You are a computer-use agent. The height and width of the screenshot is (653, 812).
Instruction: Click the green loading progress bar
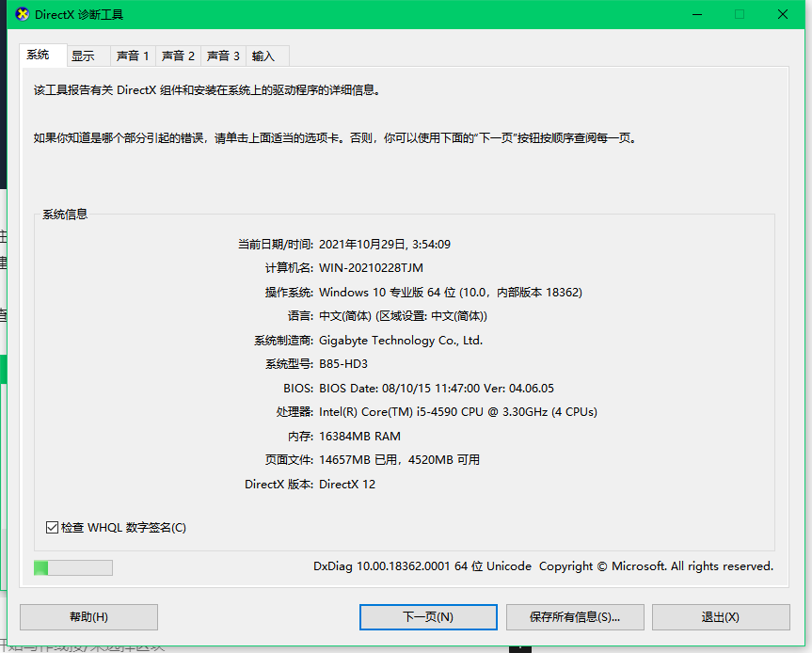73,567
